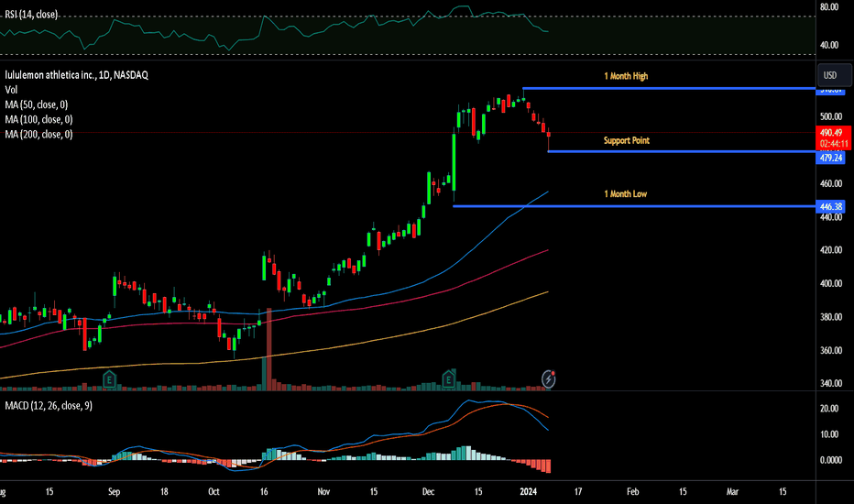Select the MA (100, close, 0) indicator
Viewport: 854px width, 504px height.
[38, 119]
